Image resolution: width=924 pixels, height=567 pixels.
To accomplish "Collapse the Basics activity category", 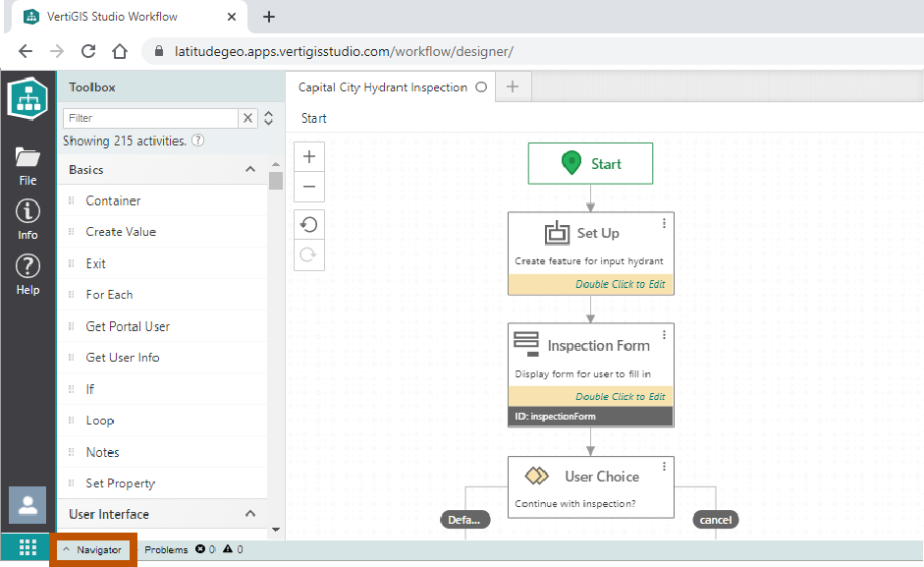I will click(x=249, y=170).
